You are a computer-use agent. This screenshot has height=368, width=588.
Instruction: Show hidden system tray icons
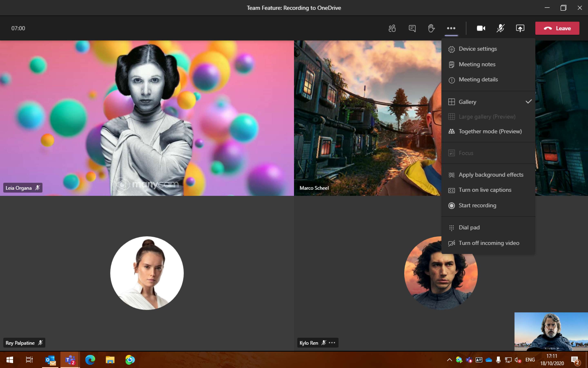click(449, 360)
